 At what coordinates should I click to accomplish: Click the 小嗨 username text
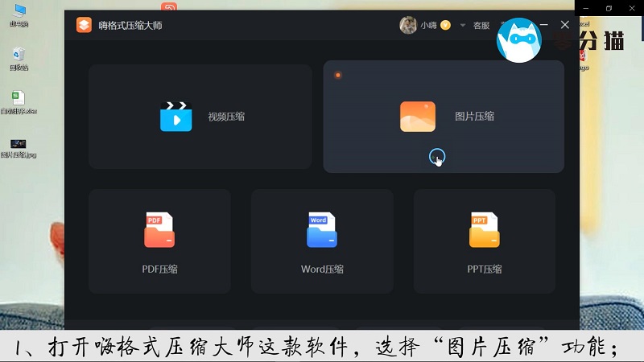point(429,25)
